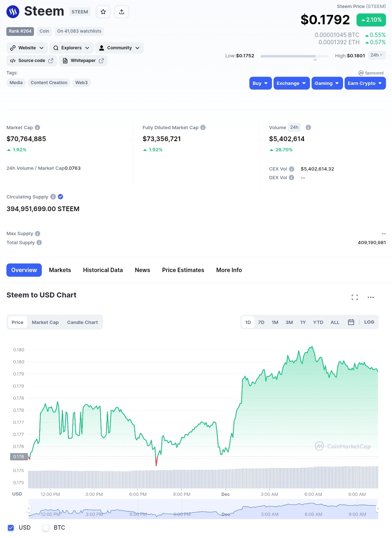The width and height of the screenshot is (392, 538).
Task: Expand the Community dropdown
Action: pyautogui.click(x=119, y=48)
